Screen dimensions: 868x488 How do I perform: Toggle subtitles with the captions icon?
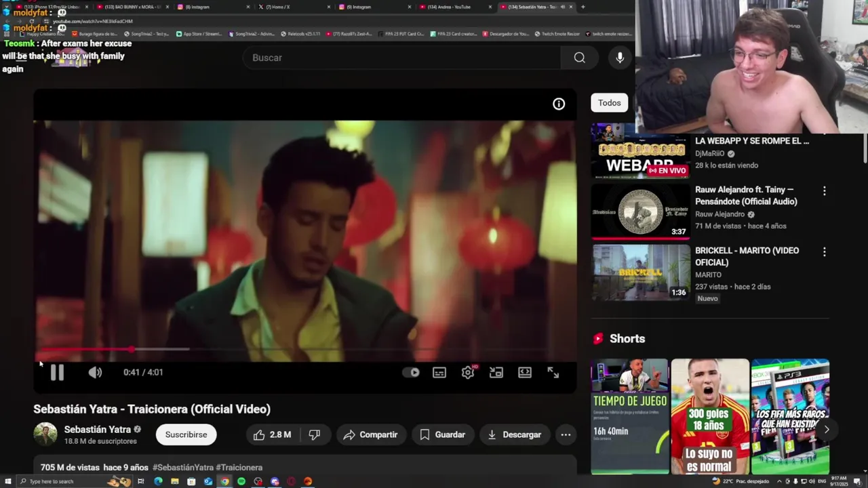pos(439,372)
